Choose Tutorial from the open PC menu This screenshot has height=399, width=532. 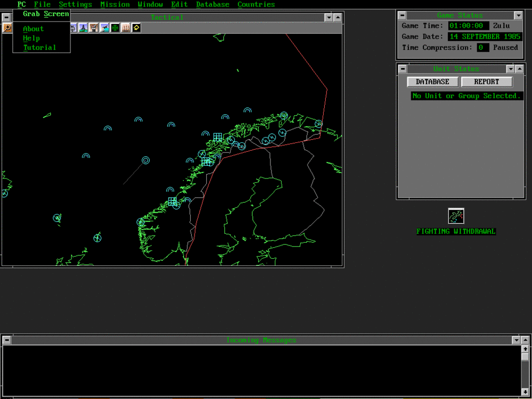tap(39, 48)
